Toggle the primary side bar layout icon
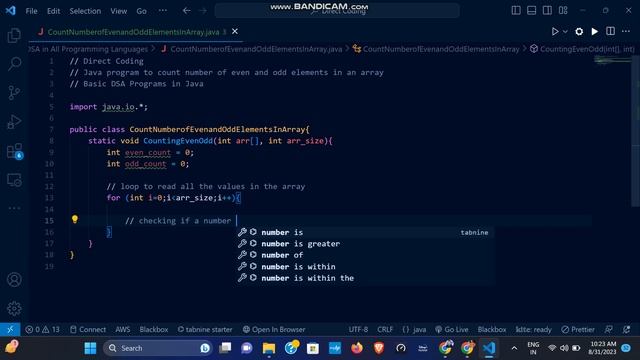Viewport: 640px width, 360px height. click(x=516, y=11)
